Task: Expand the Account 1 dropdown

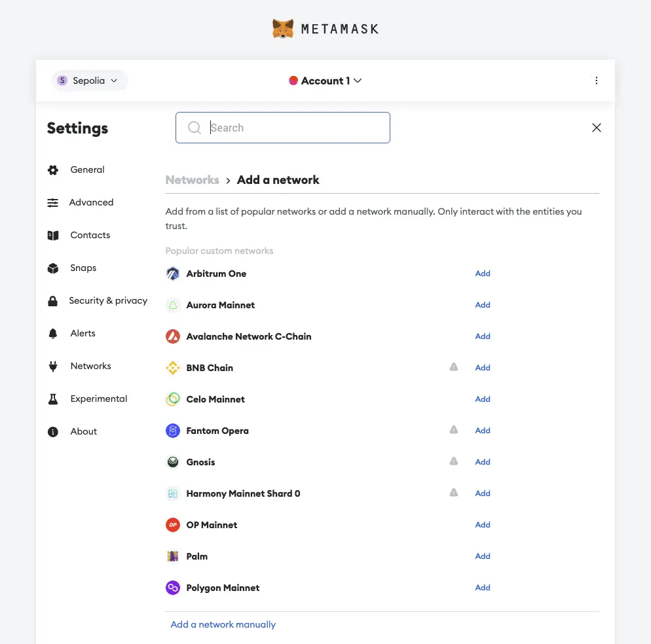Action: click(325, 80)
